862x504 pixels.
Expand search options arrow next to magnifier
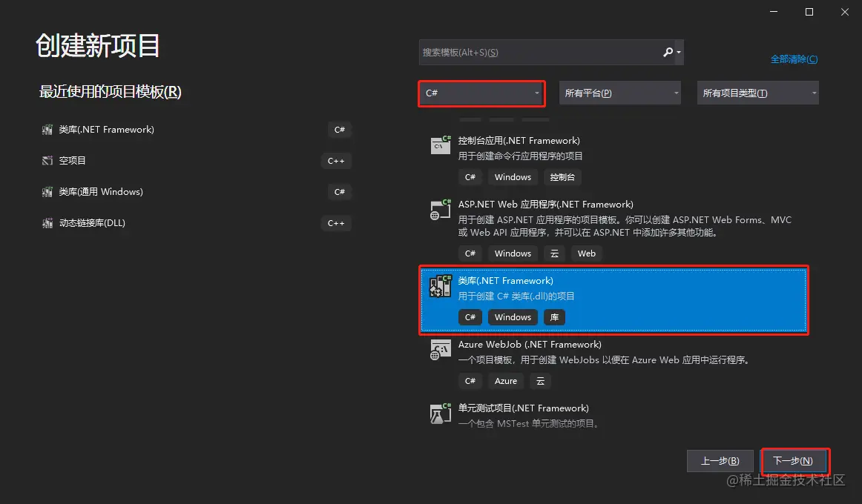tap(679, 52)
